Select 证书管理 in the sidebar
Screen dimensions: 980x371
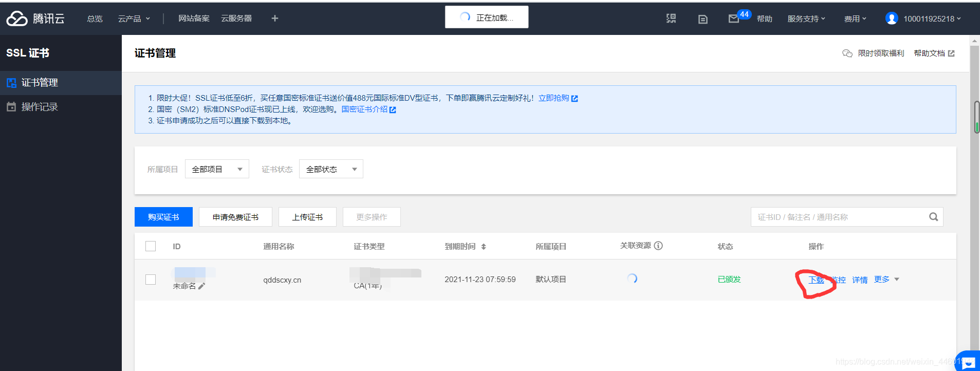61,83
